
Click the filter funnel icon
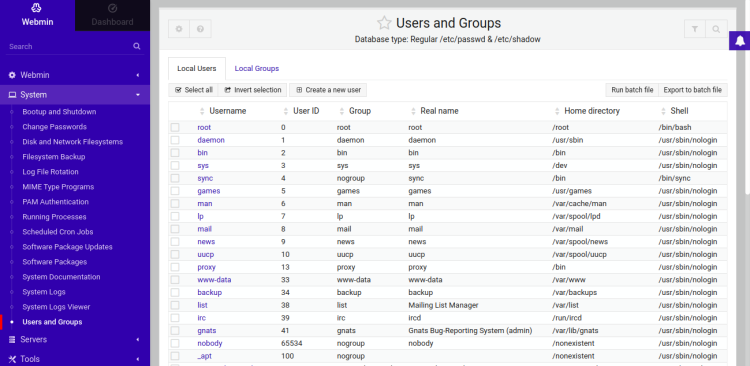pos(695,29)
